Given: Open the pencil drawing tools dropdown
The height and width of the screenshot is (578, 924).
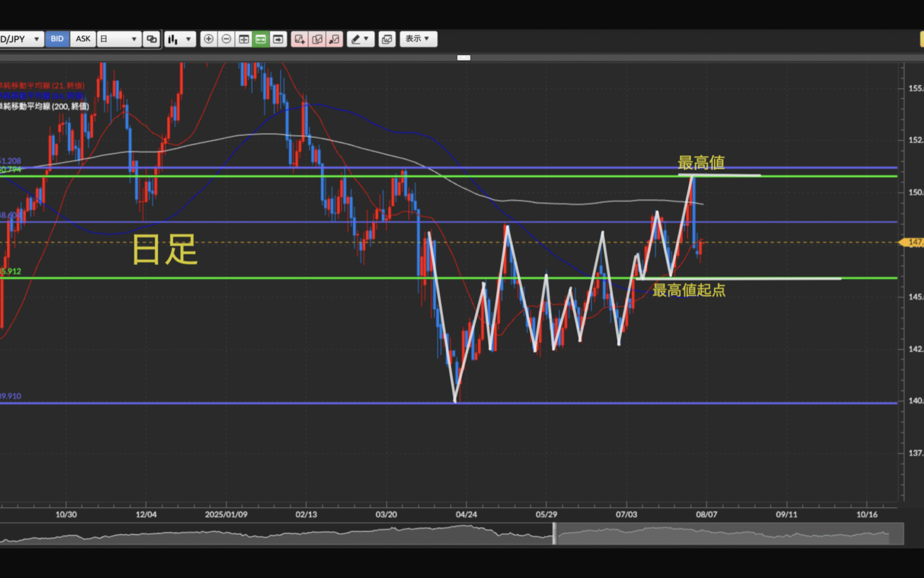Looking at the screenshot, I should [x=360, y=39].
